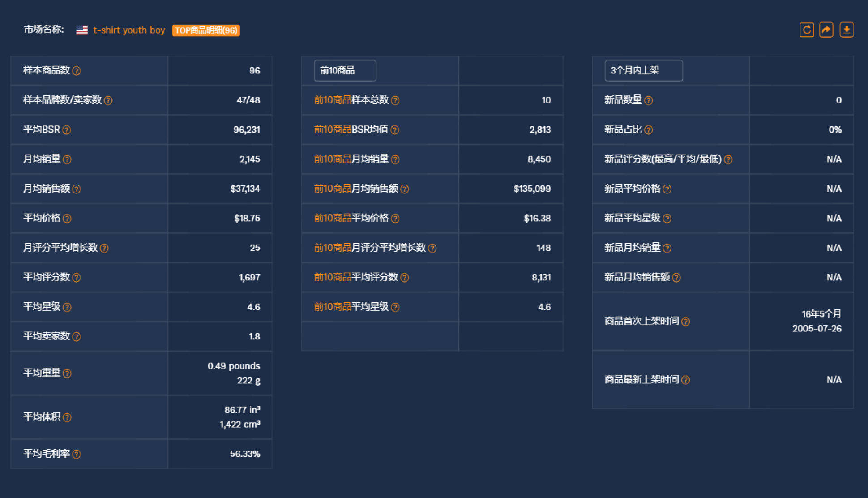Click help icon next to 月评分平均增长数
Viewport: 868px width, 498px height.
tap(104, 248)
